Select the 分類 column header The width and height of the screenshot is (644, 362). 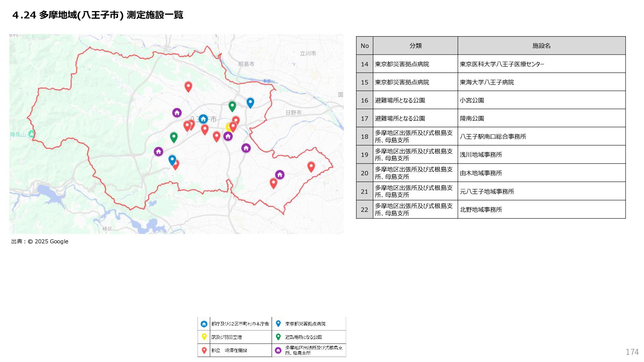(415, 46)
